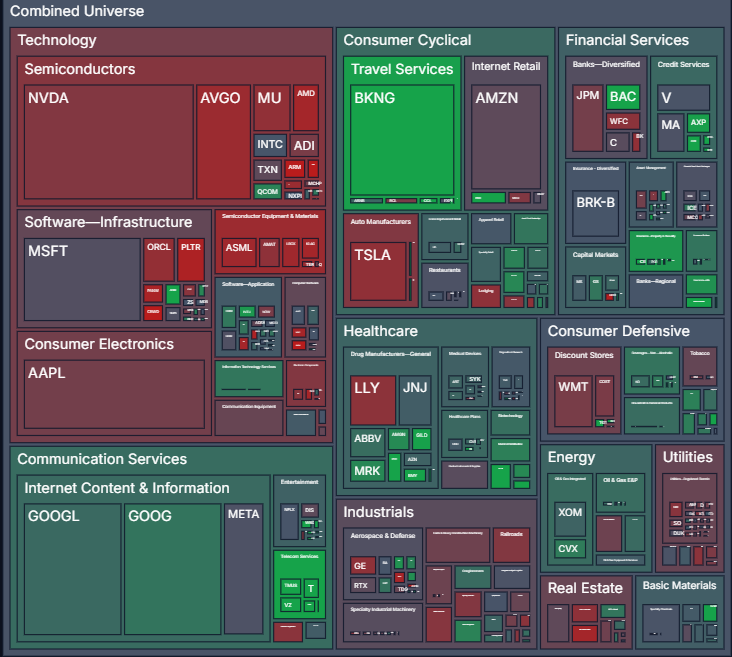Screen dimensions: 732x657
Task: Select the bright green BKNG tile
Action: [402, 140]
